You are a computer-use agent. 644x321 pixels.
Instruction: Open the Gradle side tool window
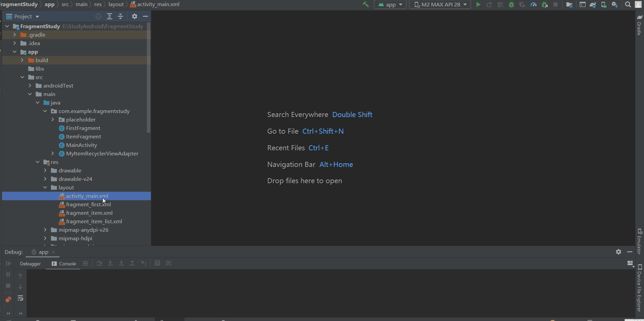click(x=639, y=25)
